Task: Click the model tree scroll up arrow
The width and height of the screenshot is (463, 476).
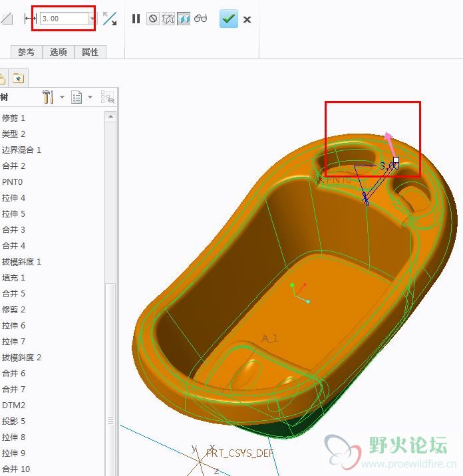Action: pos(110,116)
